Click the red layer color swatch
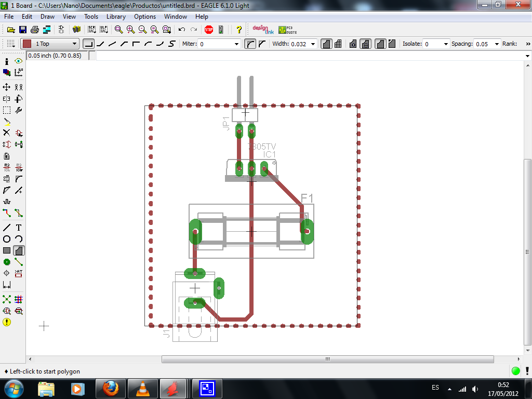This screenshot has height=399, width=532. (27, 44)
